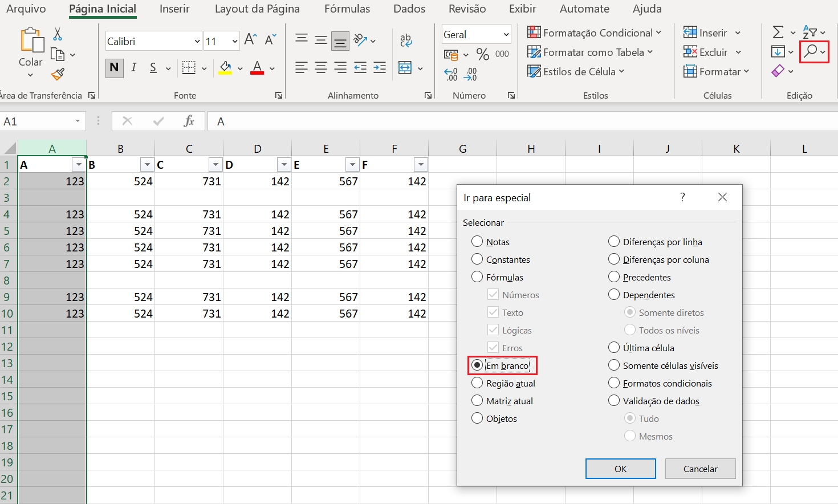
Task: Click the Format Painter brush icon
Action: pyautogui.click(x=58, y=74)
